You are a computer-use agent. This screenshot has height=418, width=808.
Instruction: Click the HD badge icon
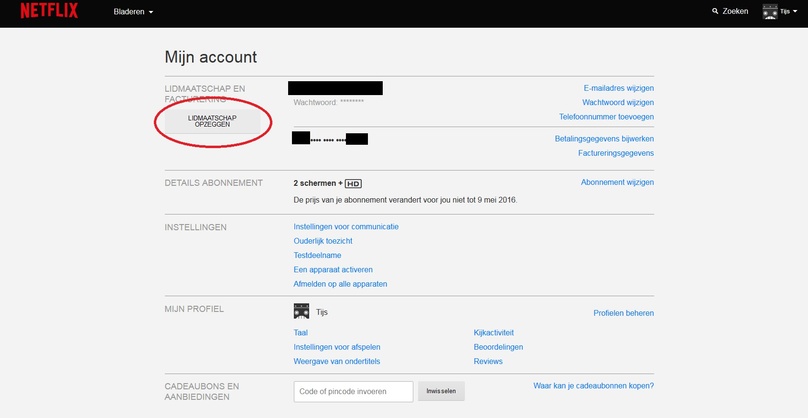coord(353,183)
